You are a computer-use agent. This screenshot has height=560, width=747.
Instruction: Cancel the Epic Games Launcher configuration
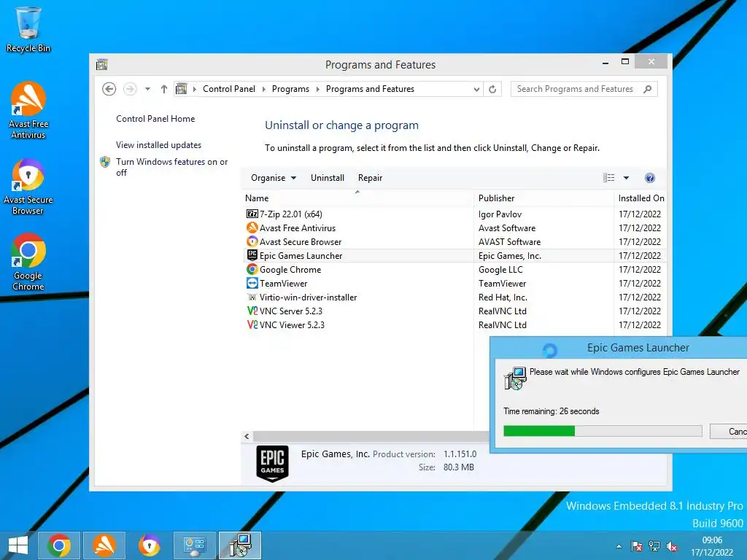coord(729,432)
